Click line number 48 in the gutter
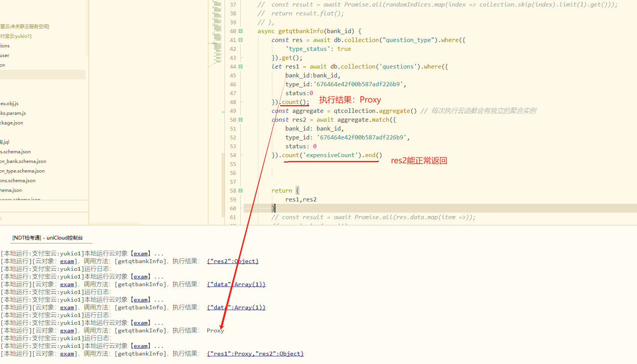 click(x=233, y=102)
